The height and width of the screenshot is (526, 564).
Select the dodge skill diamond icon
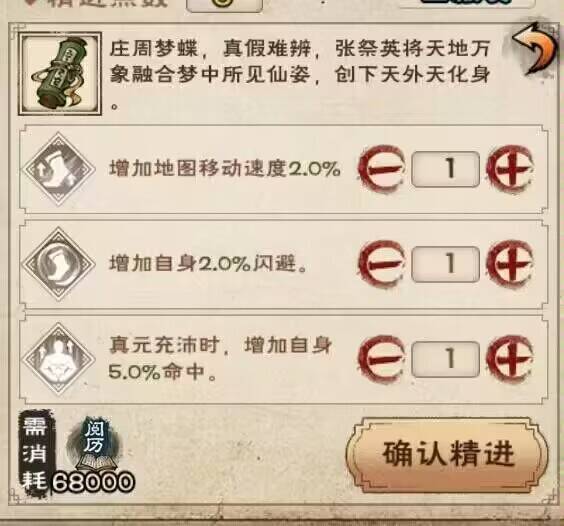pyautogui.click(x=59, y=264)
